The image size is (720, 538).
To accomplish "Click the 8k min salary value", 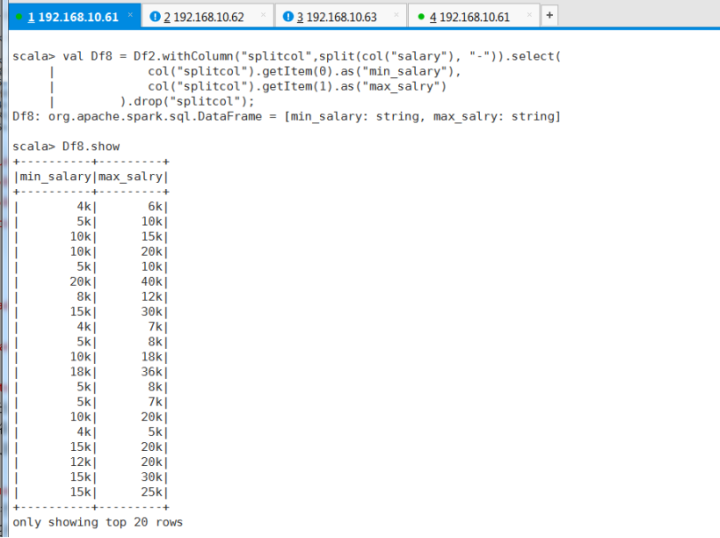I will pos(84,297).
